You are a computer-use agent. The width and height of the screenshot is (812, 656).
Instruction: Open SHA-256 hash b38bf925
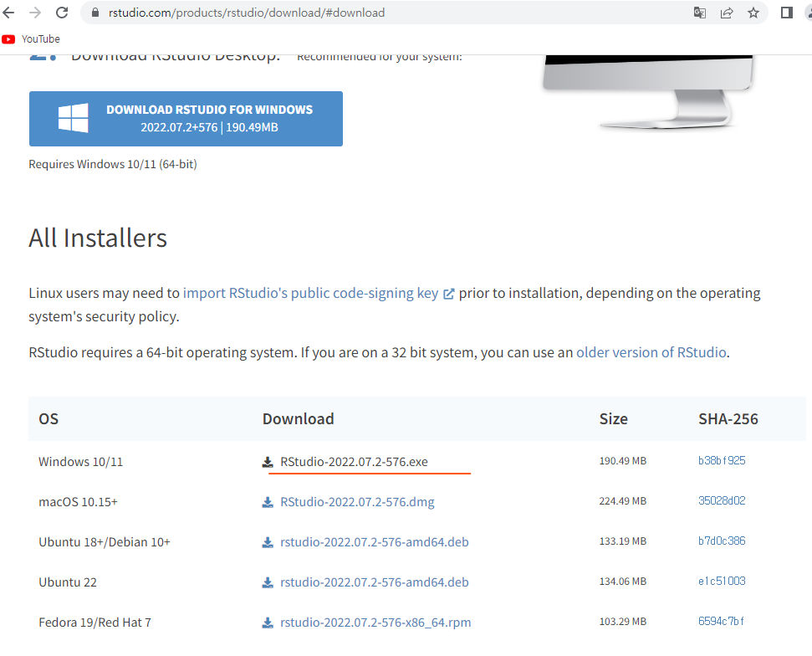point(722,461)
